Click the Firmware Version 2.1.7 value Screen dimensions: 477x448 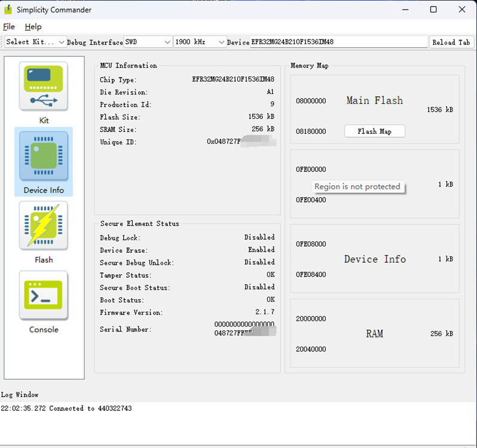point(265,312)
